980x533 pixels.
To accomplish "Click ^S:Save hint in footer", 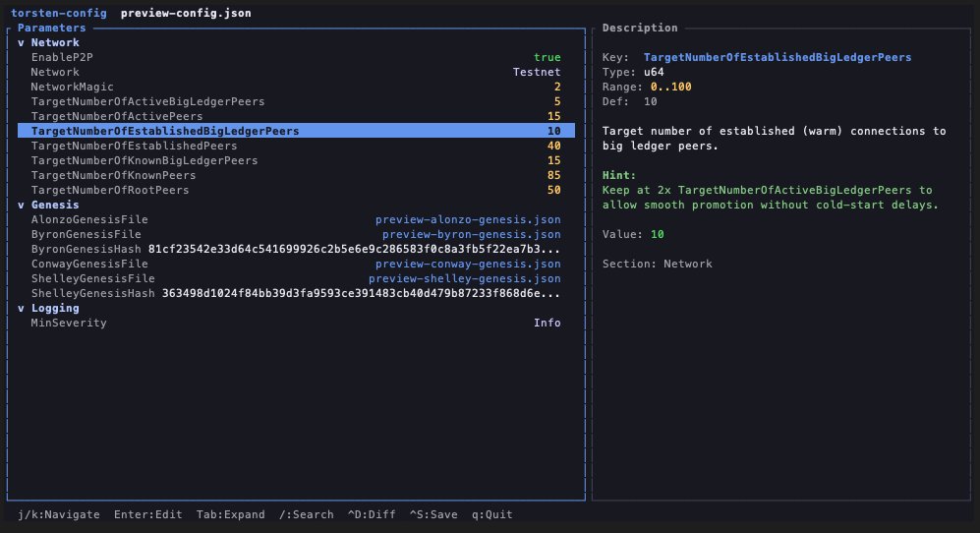I will point(433,514).
